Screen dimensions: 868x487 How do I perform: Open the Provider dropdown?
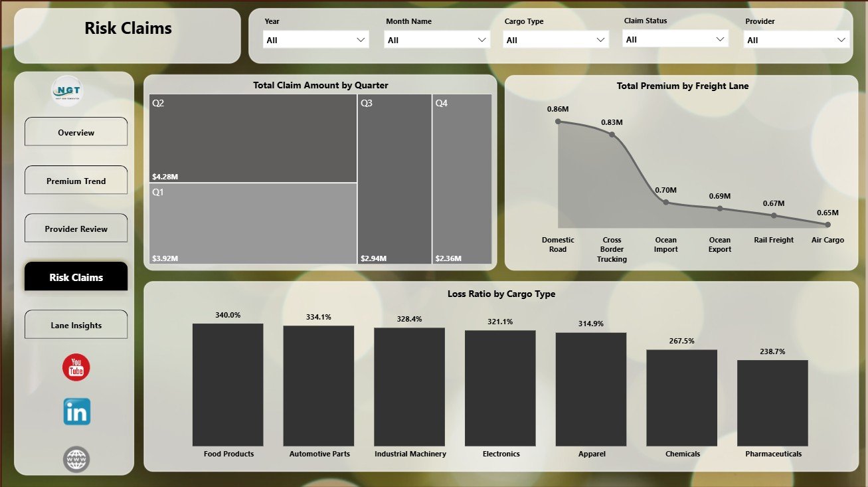(797, 40)
